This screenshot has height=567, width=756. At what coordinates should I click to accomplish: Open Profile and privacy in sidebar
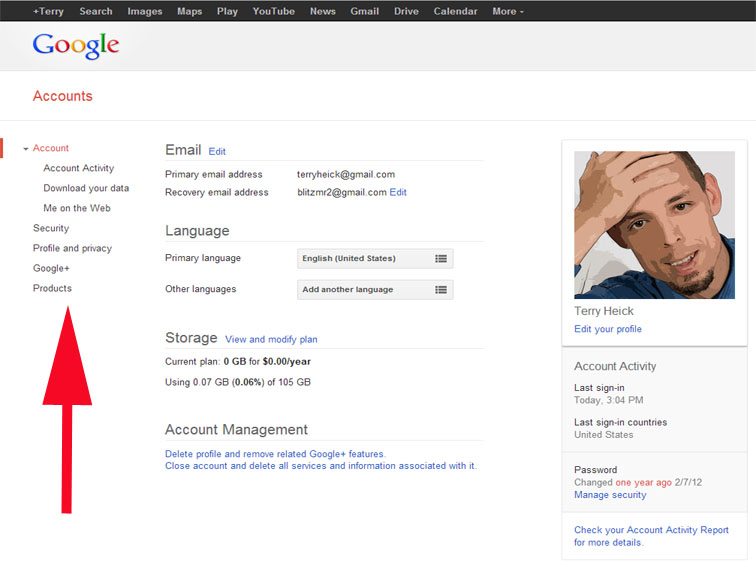click(x=72, y=248)
